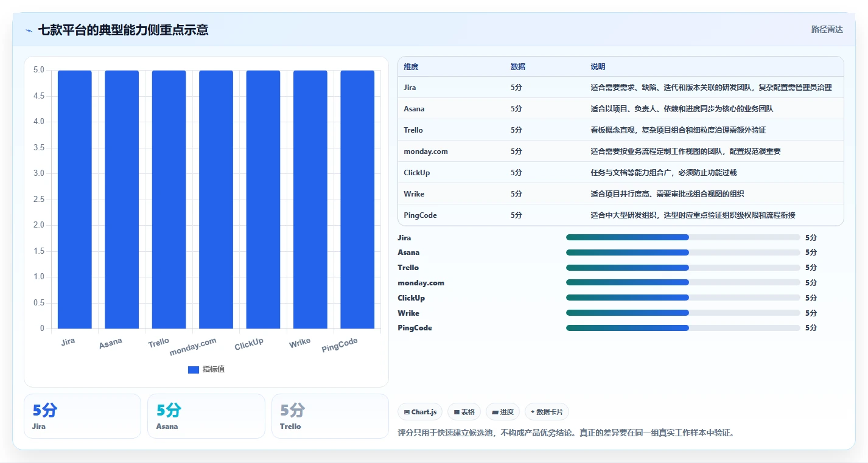The width and height of the screenshot is (868, 463).
Task: Click the 数据 column header
Action: click(x=518, y=66)
